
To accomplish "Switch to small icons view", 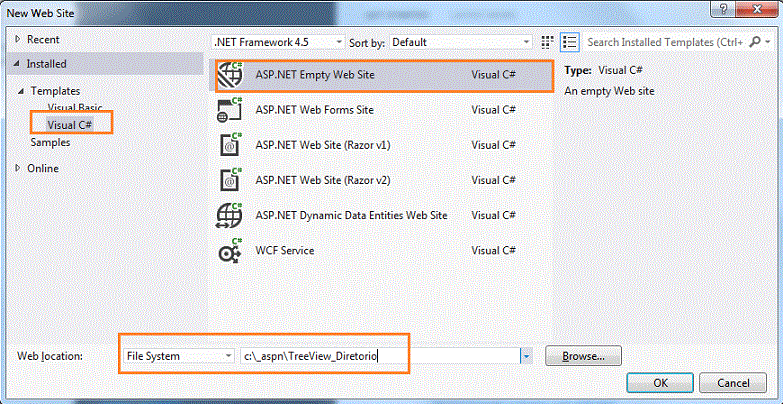I will click(548, 42).
